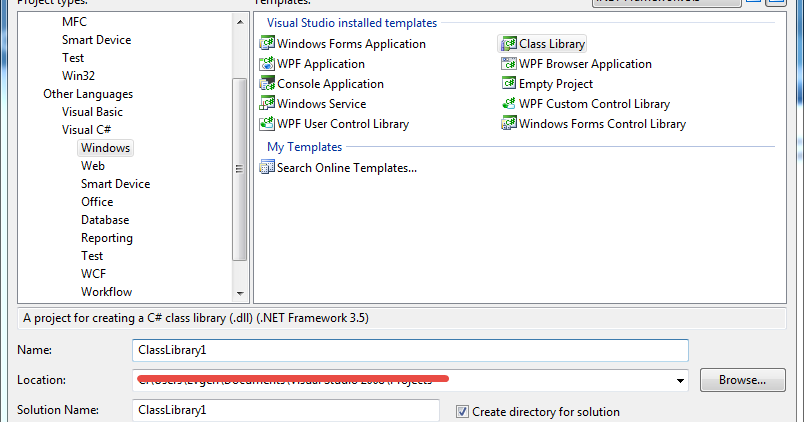Select Windows Forms Control Library icon
The height and width of the screenshot is (422, 804).
(x=509, y=124)
